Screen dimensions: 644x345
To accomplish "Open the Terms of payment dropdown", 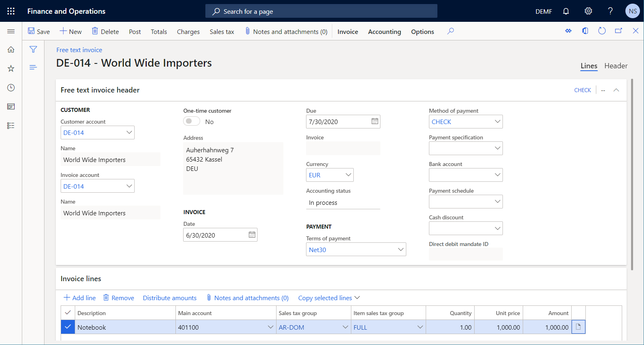I will click(x=401, y=250).
